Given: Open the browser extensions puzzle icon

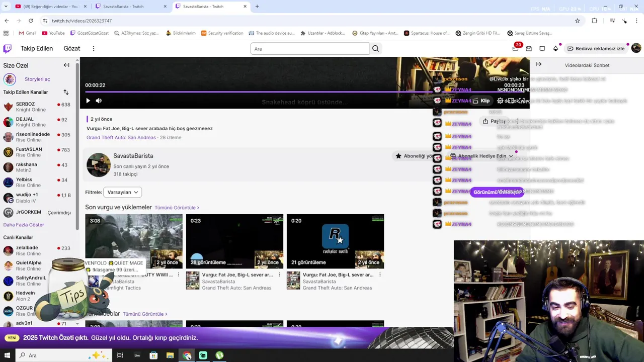Looking at the screenshot, I should click(594, 21).
